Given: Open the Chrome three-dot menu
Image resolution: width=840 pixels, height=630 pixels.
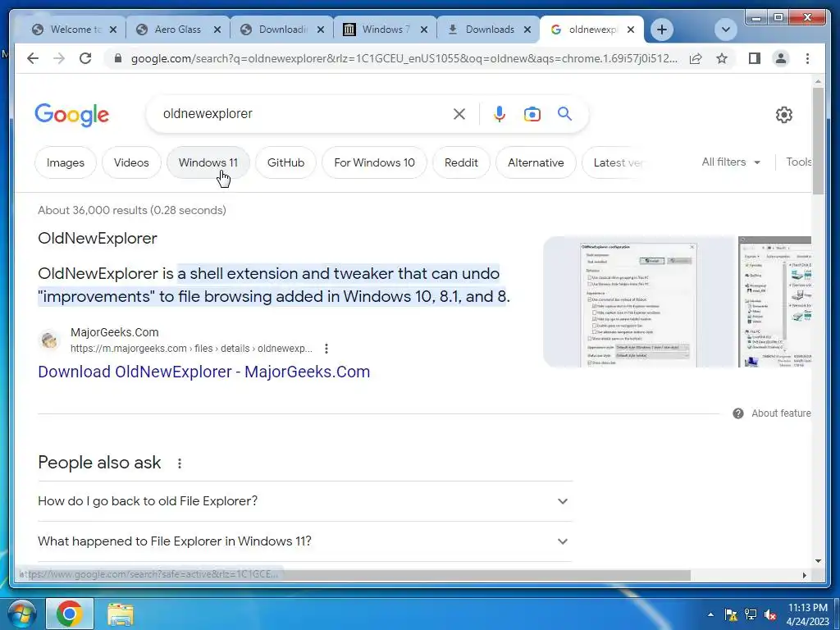Looking at the screenshot, I should (x=807, y=58).
